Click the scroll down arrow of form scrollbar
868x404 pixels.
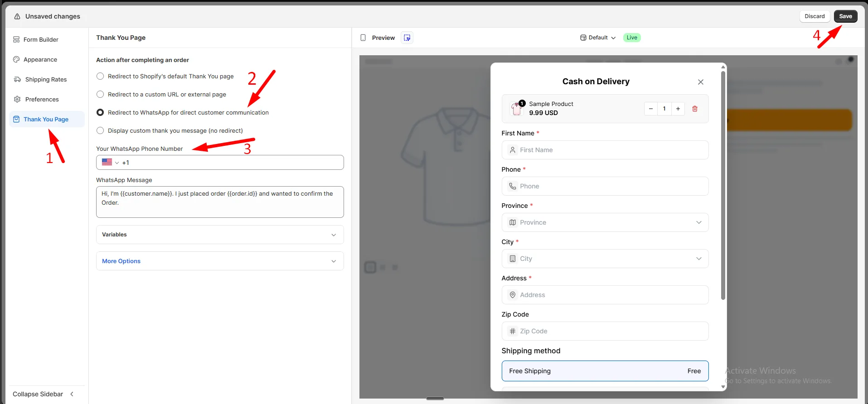pyautogui.click(x=723, y=387)
